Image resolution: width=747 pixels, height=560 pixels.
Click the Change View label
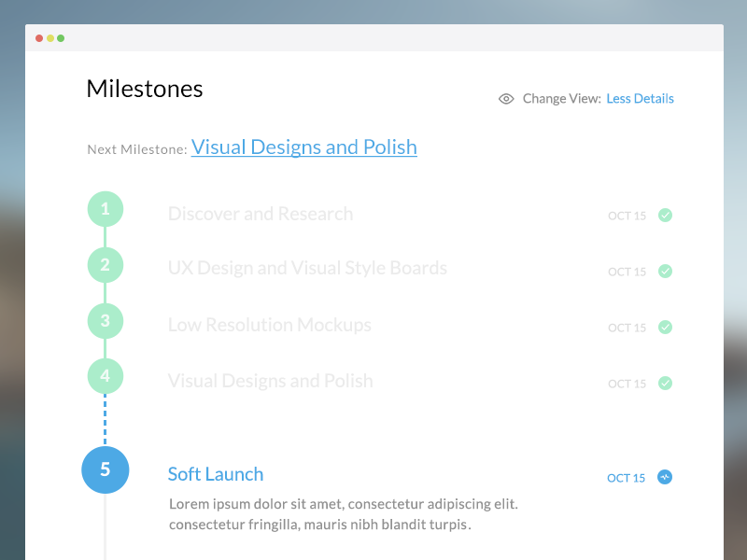tap(562, 99)
